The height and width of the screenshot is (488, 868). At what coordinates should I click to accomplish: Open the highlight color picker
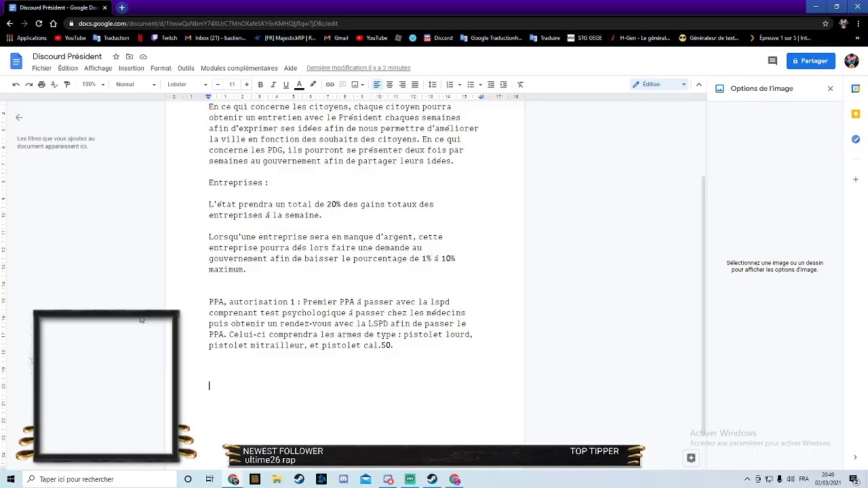click(x=313, y=85)
